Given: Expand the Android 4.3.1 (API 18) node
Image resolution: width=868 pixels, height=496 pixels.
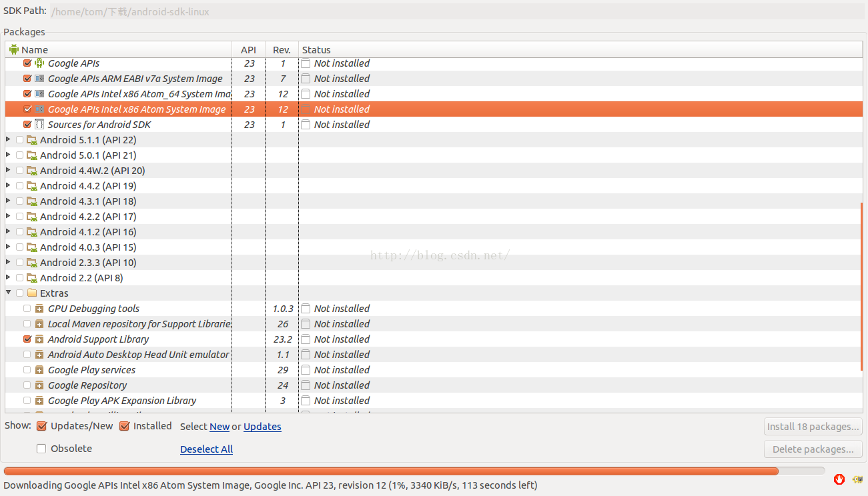Looking at the screenshot, I should click(8, 201).
